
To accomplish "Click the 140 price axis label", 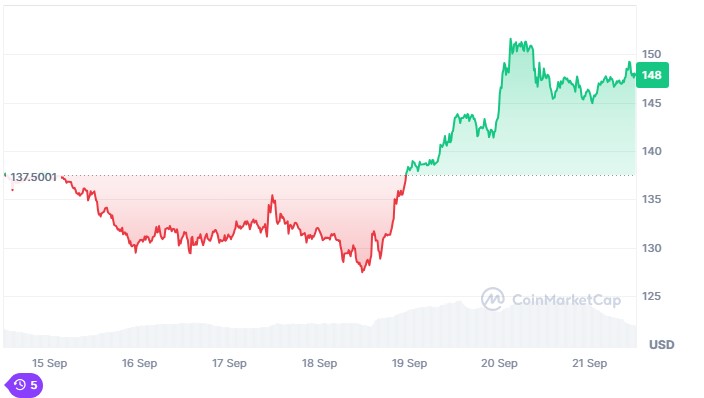I will 651,151.
